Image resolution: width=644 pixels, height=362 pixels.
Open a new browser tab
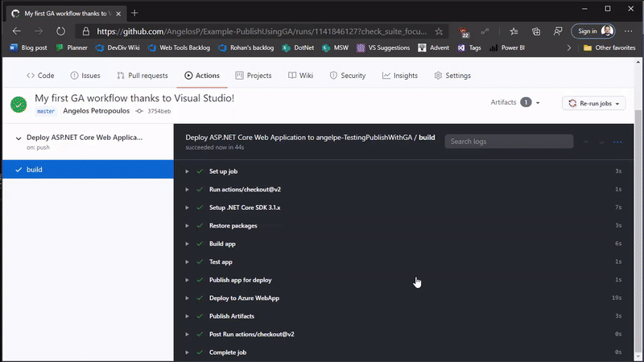(134, 13)
